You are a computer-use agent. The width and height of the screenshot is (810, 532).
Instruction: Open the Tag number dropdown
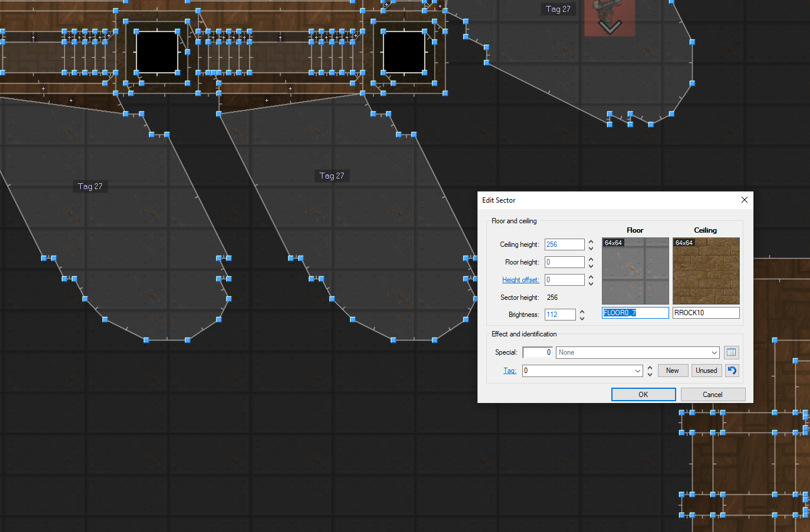[637, 371]
